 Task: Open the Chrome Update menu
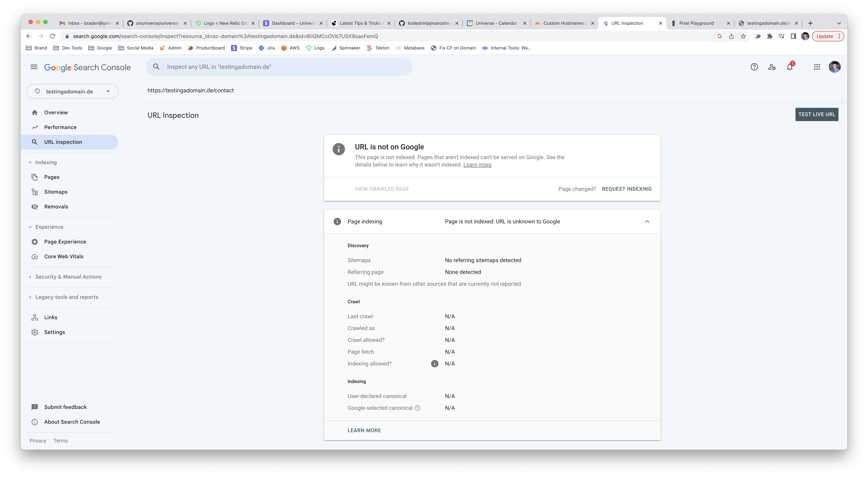tap(828, 36)
